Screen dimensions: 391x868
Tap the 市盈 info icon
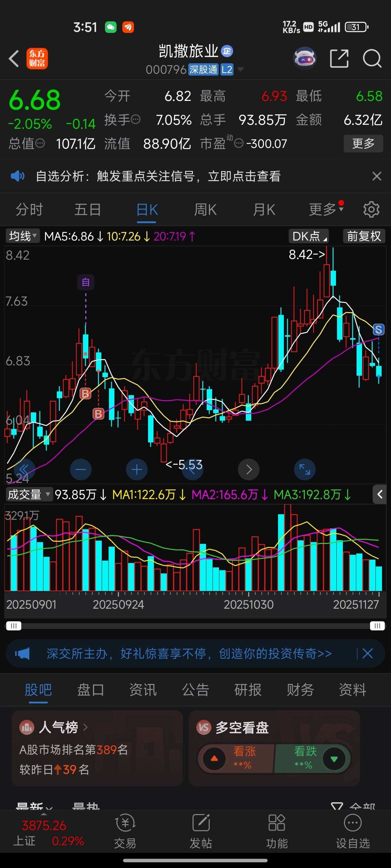pos(239,144)
